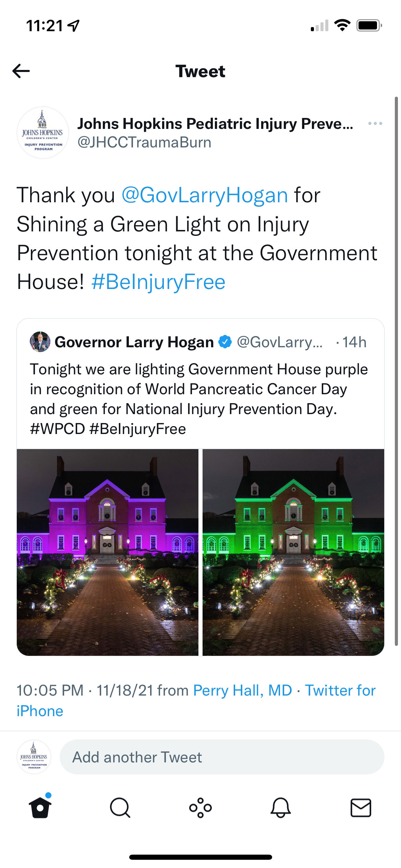Open the @GovLarryHogan mention link
The image size is (401, 868).
click(x=205, y=195)
